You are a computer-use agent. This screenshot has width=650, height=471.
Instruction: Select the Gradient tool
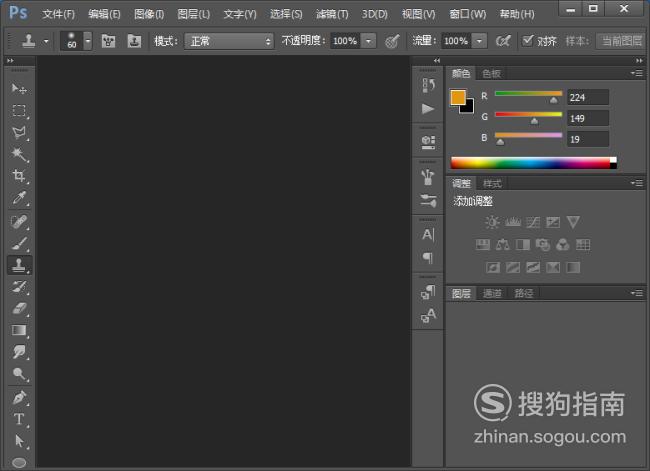pyautogui.click(x=19, y=330)
